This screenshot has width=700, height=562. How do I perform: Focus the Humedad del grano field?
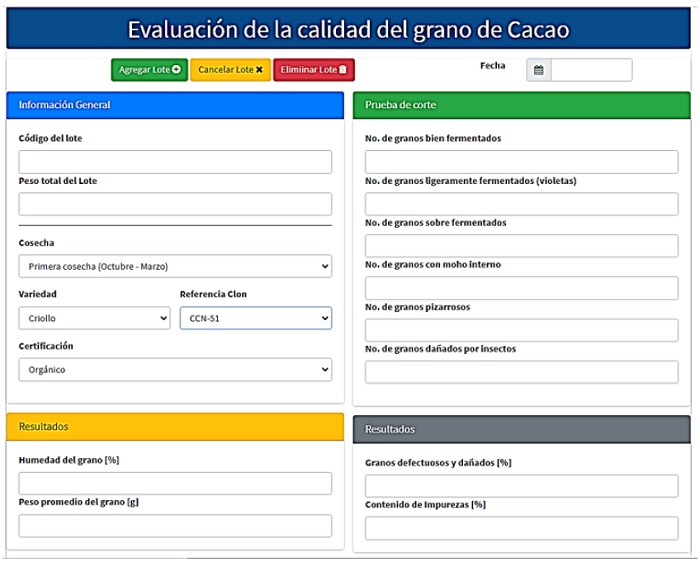[x=175, y=484]
